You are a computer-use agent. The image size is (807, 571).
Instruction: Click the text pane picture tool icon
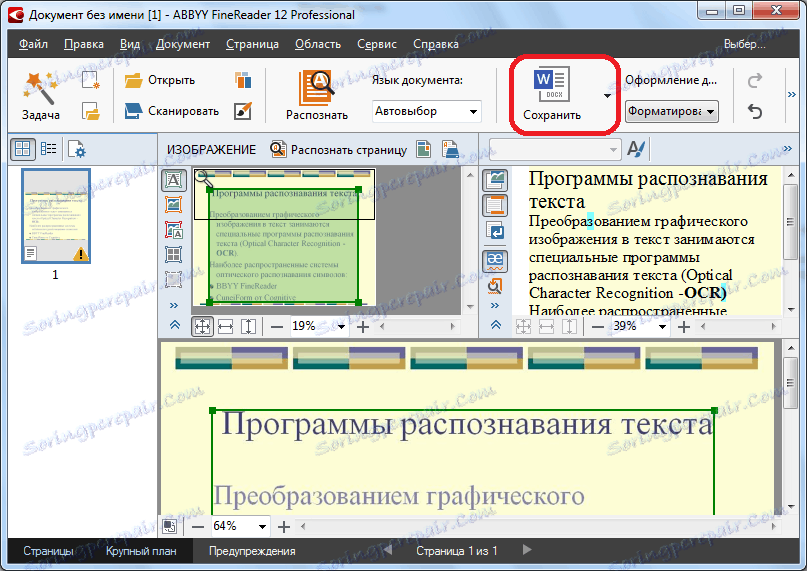coord(495,180)
